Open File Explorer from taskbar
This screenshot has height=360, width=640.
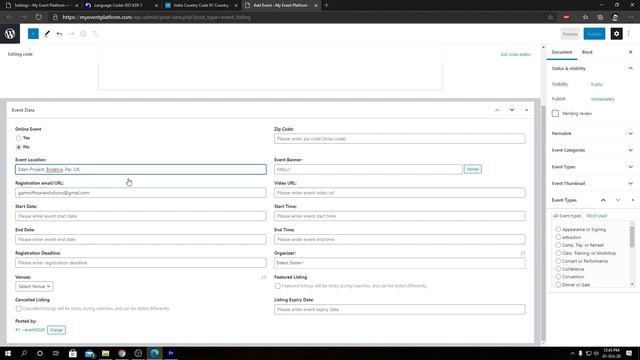pos(106,353)
